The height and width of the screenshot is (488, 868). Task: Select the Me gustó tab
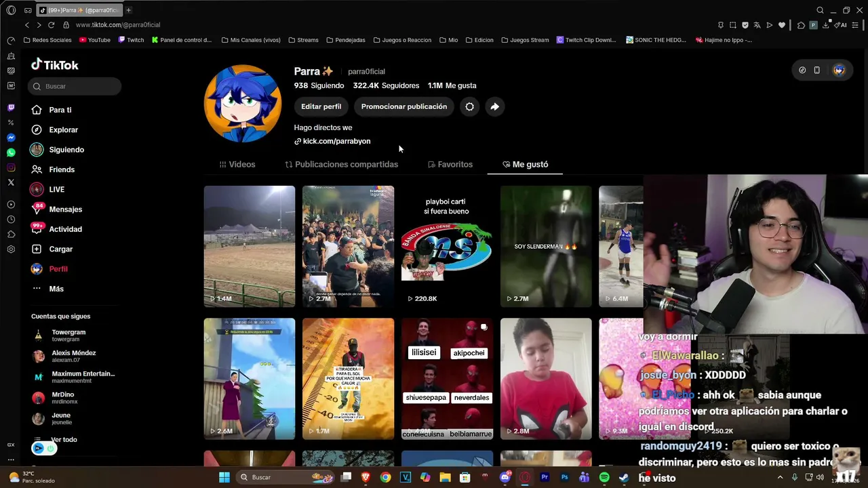pyautogui.click(x=525, y=164)
